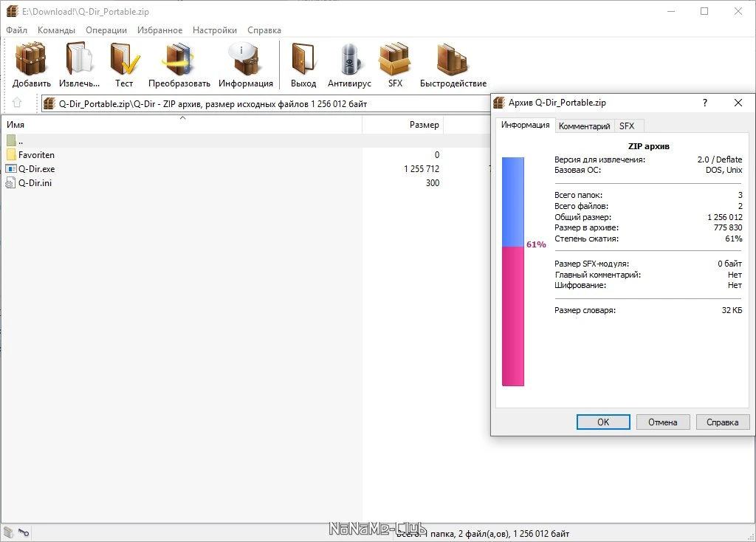
Task: Open the Справка menu
Action: point(264,30)
